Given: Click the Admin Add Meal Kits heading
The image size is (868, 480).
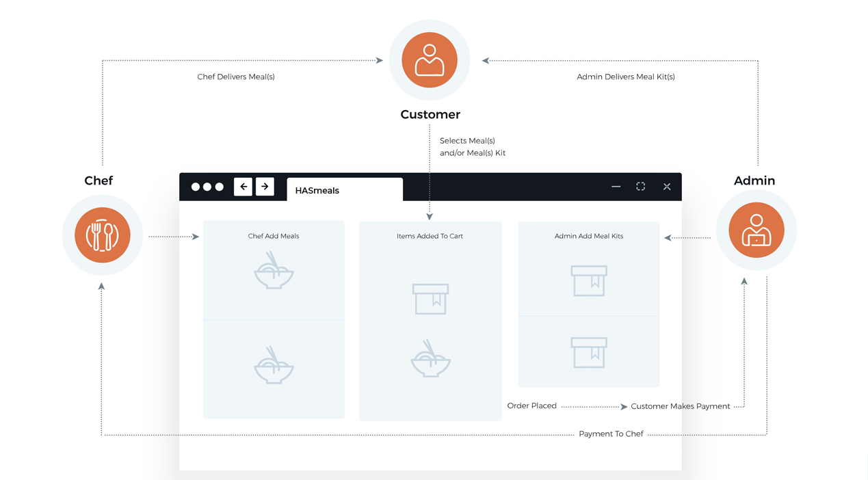Looking at the screenshot, I should click(x=589, y=236).
